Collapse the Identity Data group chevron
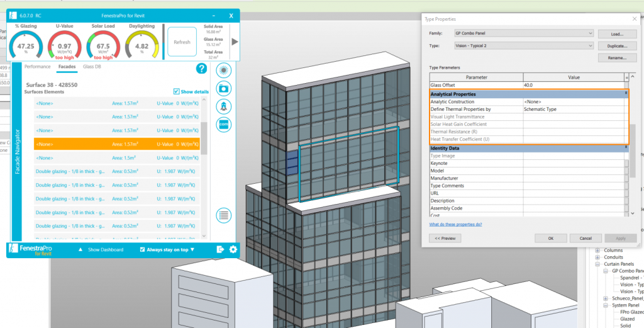This screenshot has width=644, height=328. (626, 148)
